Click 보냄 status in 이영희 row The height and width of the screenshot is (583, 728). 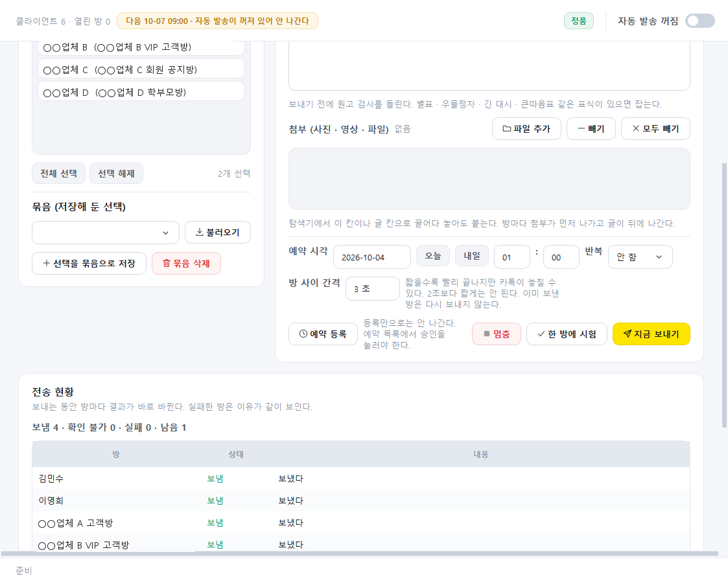click(x=215, y=501)
